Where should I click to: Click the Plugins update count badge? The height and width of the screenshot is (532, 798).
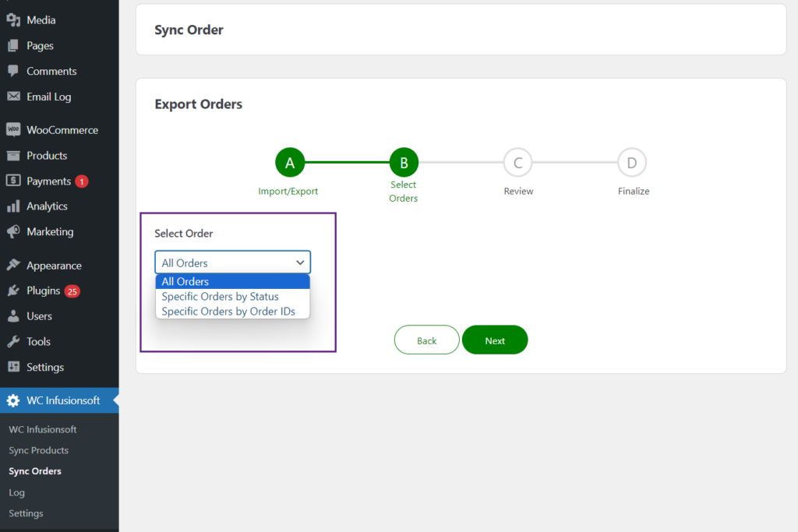click(72, 291)
